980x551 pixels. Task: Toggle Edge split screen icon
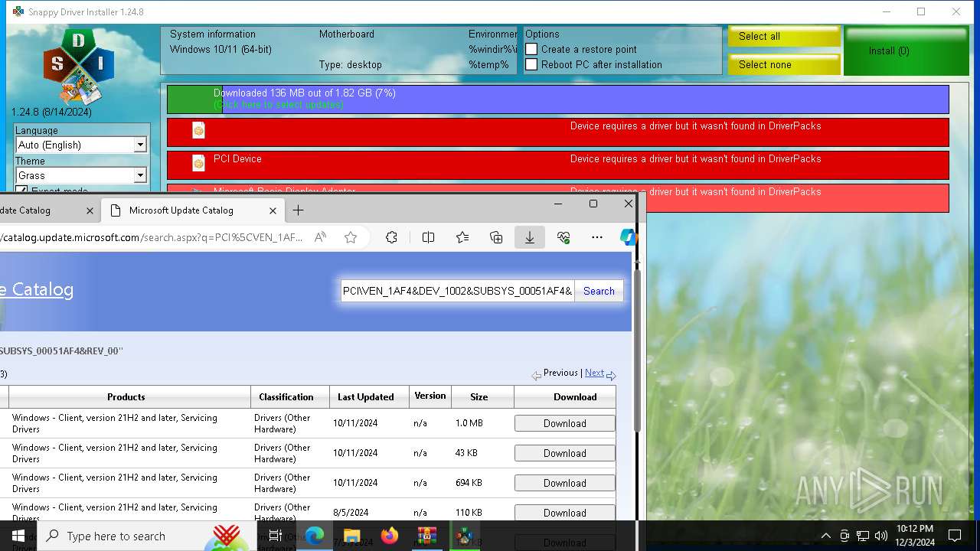(428, 237)
